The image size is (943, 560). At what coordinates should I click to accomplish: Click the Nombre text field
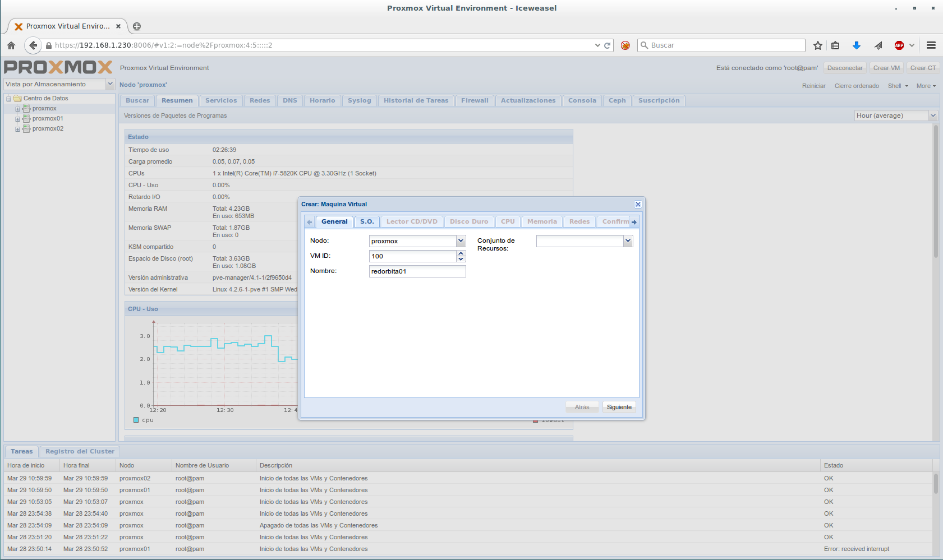point(417,271)
